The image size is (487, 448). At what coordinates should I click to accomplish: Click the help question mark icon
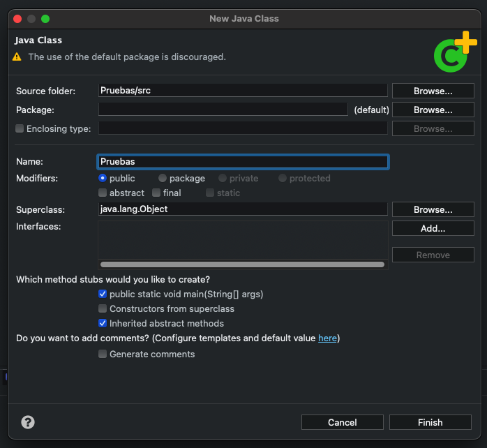pyautogui.click(x=28, y=422)
